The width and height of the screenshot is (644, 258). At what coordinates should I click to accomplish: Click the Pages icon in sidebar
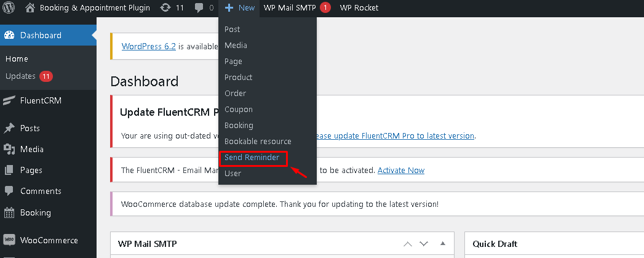click(9, 170)
